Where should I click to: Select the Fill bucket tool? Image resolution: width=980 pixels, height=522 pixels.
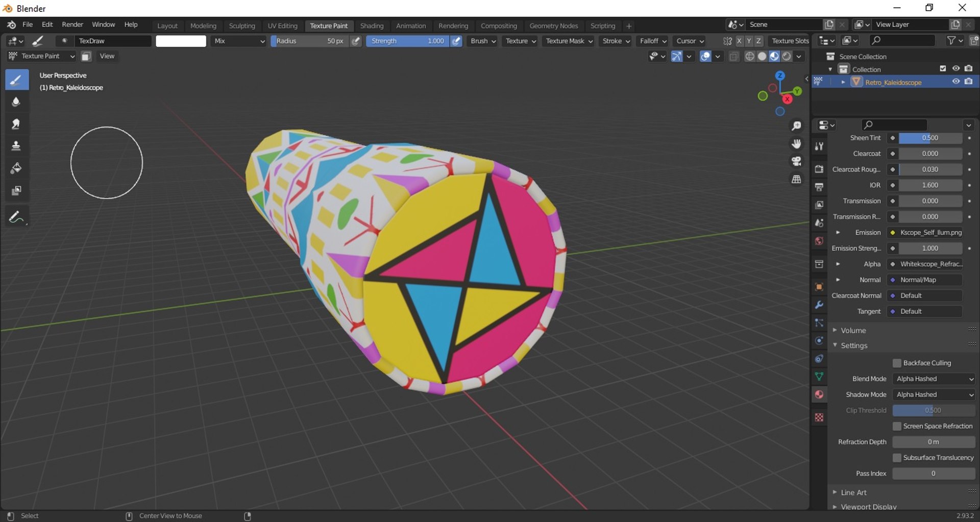16,168
